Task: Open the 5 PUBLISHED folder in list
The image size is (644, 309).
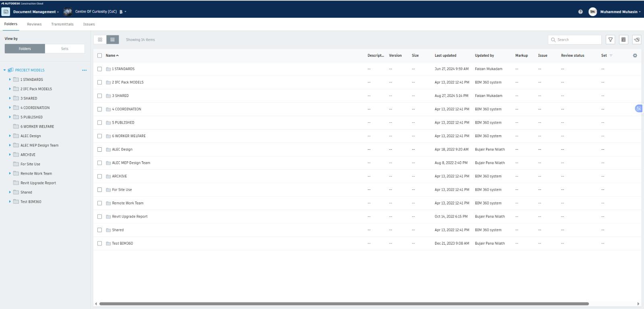Action: click(x=123, y=123)
